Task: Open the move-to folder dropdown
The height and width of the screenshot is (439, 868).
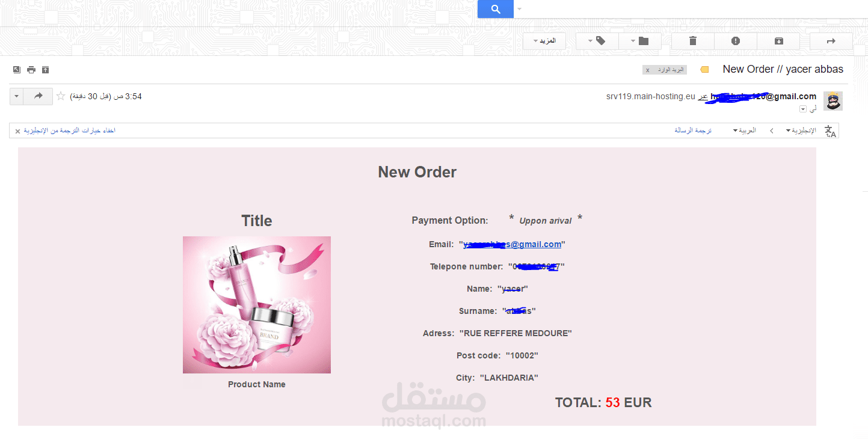Action: (640, 41)
